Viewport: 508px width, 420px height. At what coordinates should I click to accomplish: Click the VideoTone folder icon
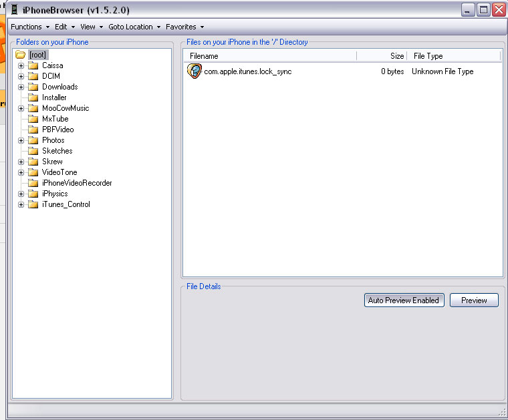pyautogui.click(x=33, y=172)
